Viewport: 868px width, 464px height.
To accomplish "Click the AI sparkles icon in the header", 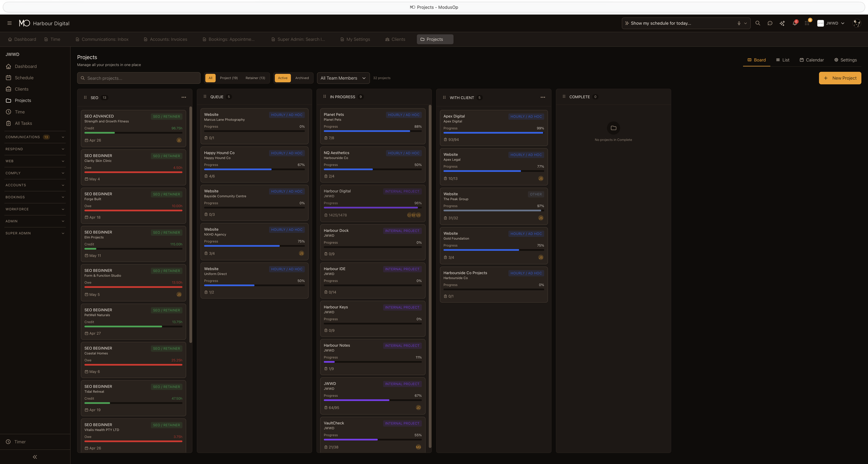I will (783, 23).
